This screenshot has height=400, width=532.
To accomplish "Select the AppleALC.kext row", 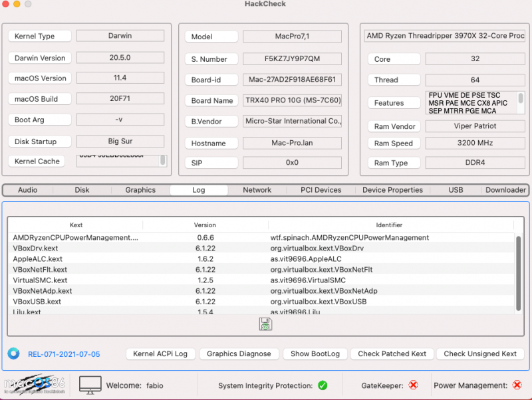I will click(x=38, y=259).
